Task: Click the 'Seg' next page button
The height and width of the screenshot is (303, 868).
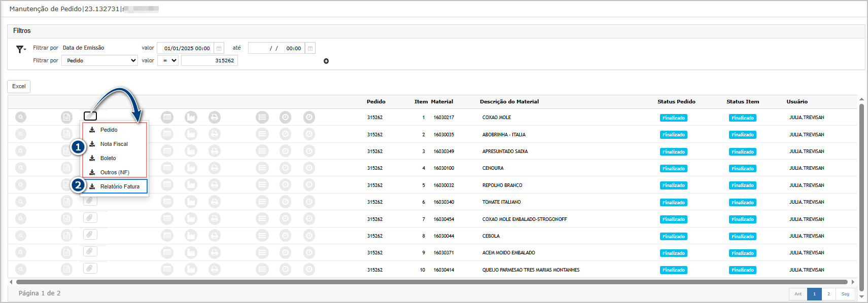Action: pos(845,294)
